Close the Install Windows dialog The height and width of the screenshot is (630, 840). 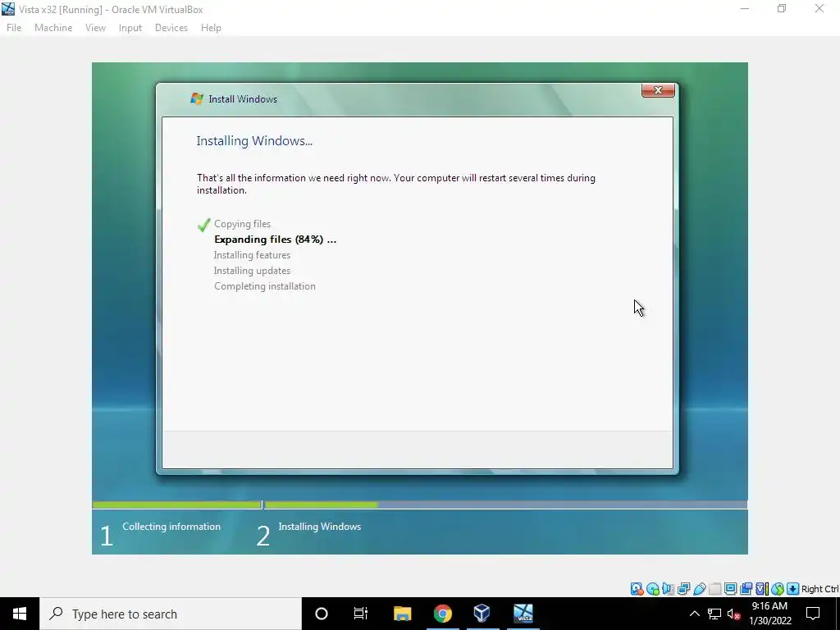click(x=658, y=90)
